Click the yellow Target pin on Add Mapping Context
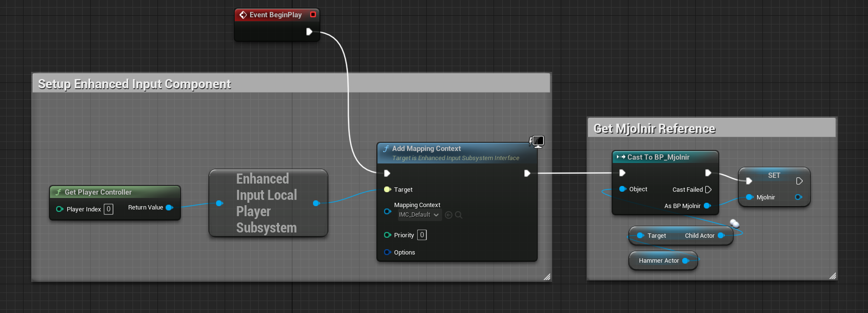This screenshot has width=868, height=313. point(387,189)
